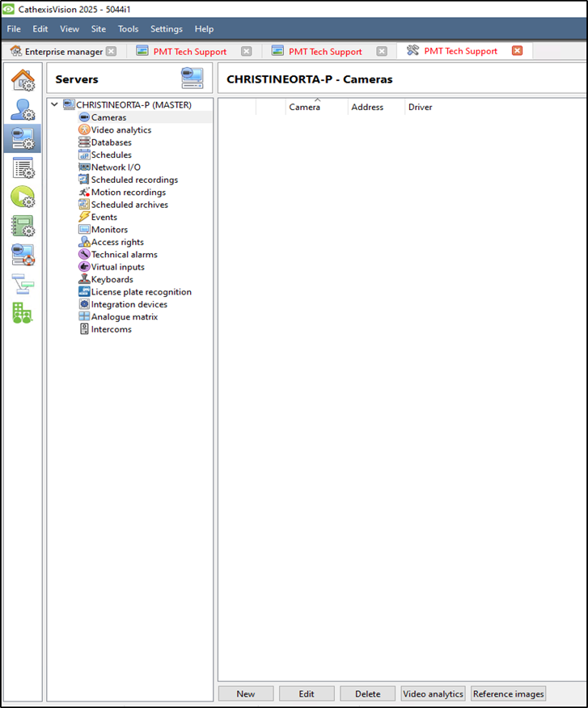Click the Edit camera button
The height and width of the screenshot is (708, 588).
pos(307,693)
